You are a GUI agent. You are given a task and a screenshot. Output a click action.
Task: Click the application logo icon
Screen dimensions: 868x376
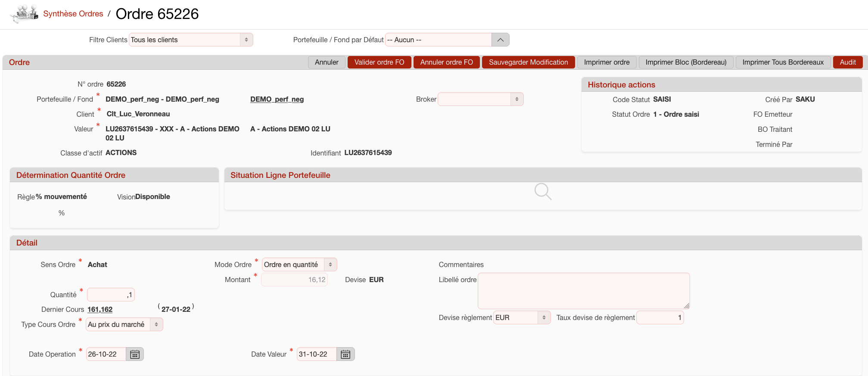tap(25, 14)
